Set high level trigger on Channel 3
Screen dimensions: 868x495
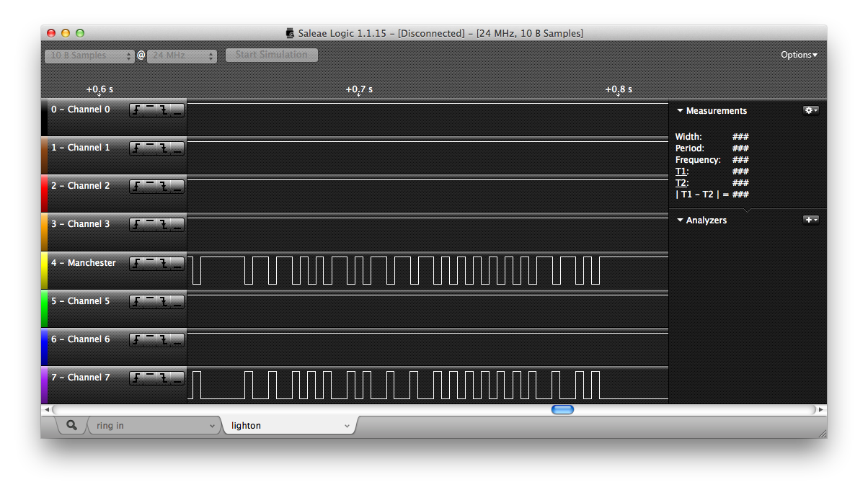[150, 225]
